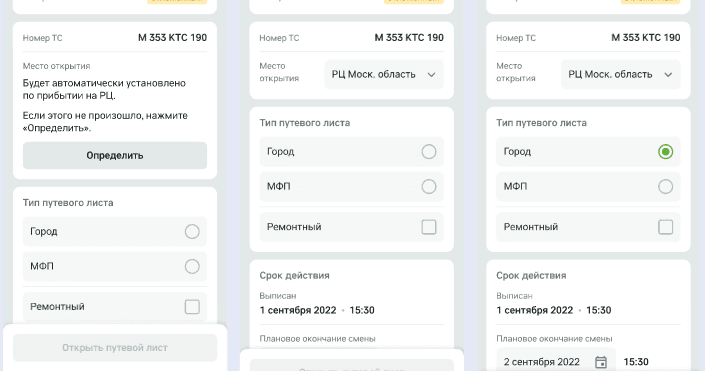Tick Ремонтный checkbox in the left screen with Определить
705x371 pixels.
[x=192, y=307]
